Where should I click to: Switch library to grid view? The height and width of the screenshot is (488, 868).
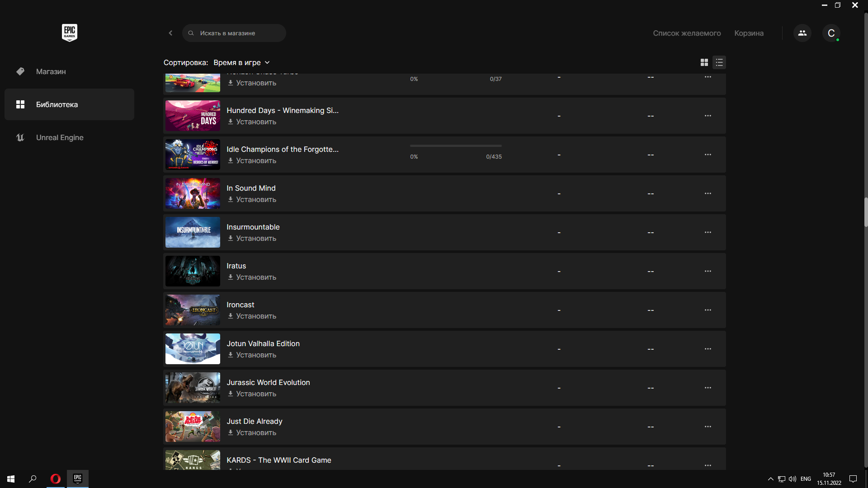pos(704,62)
